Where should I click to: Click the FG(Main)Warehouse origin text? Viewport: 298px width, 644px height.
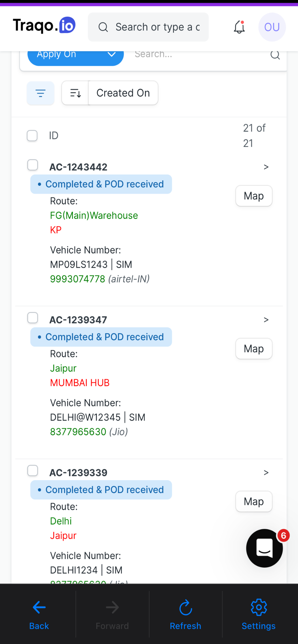click(x=94, y=215)
